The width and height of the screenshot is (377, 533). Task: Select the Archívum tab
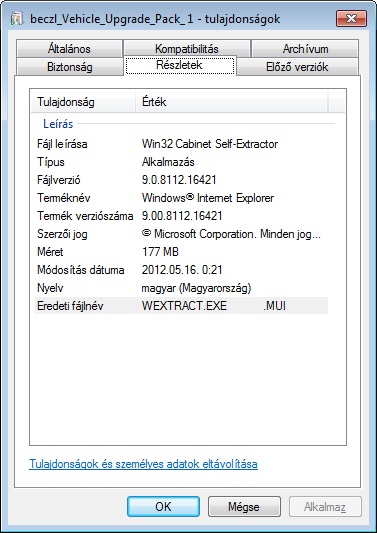click(x=305, y=49)
